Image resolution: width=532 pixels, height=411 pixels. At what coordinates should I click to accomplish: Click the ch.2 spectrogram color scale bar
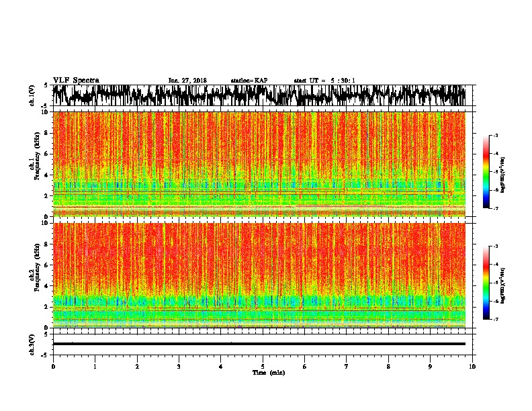486,283
